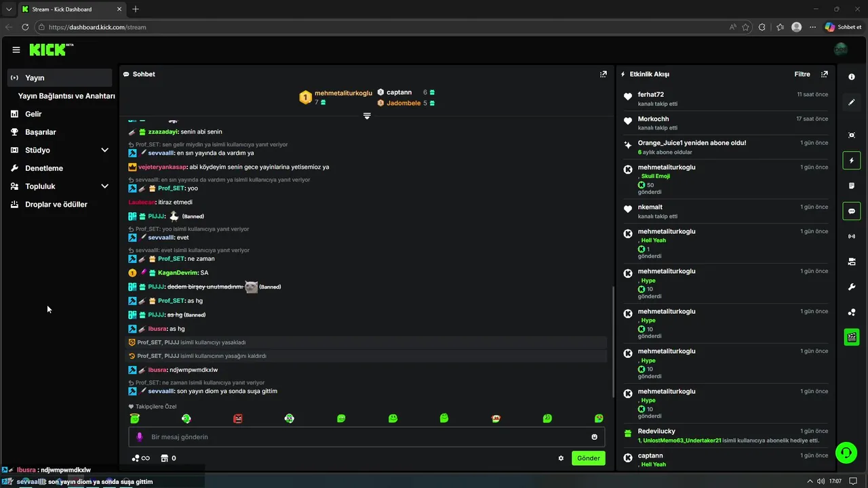Bookmark page with star icon

[746, 27]
